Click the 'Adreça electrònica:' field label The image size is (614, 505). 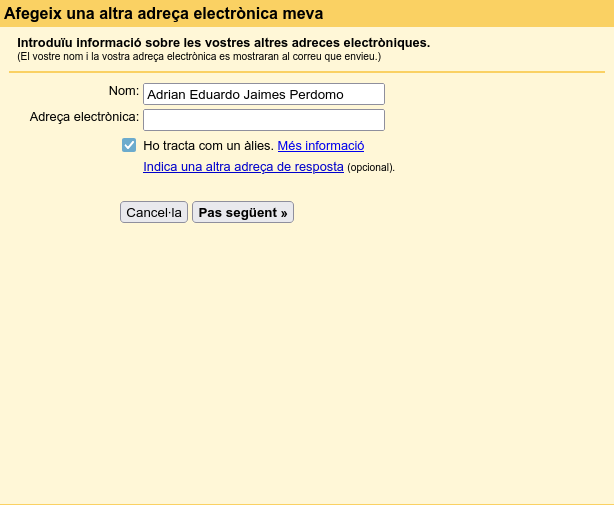(x=84, y=117)
